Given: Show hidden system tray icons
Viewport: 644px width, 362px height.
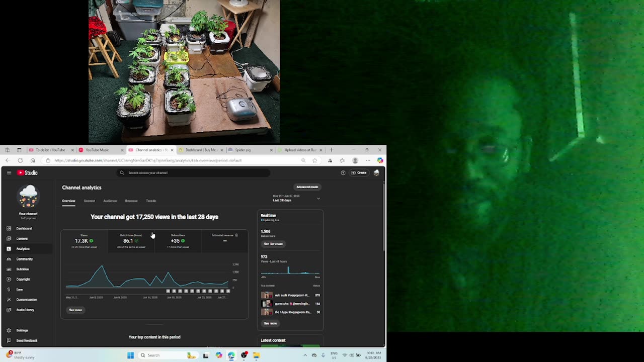Looking at the screenshot, I should coord(305,355).
